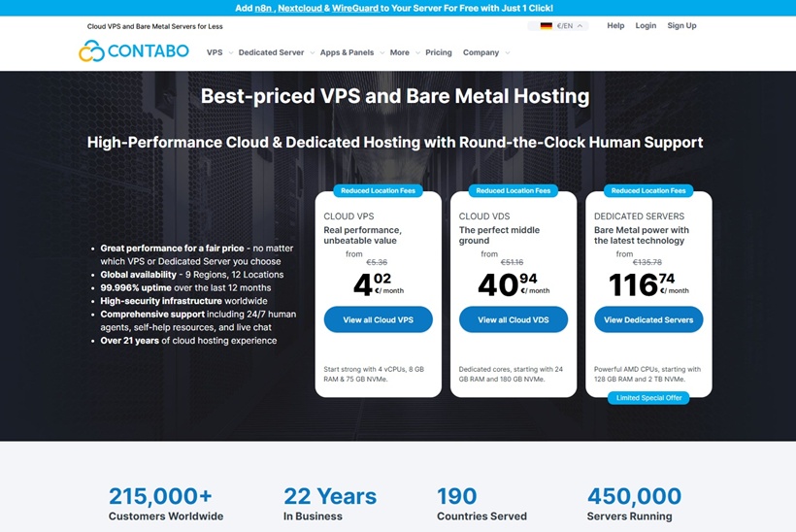Open the Dedicated Server menu item

point(271,52)
